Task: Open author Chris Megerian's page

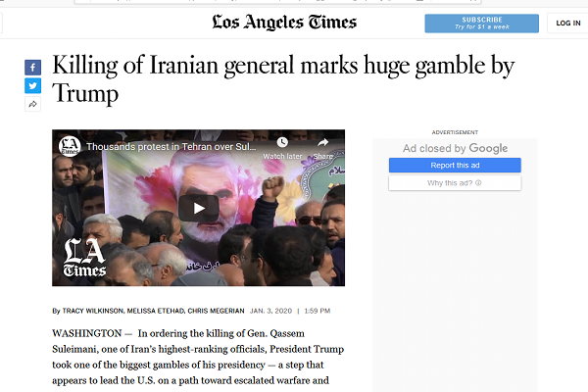Action: point(216,311)
